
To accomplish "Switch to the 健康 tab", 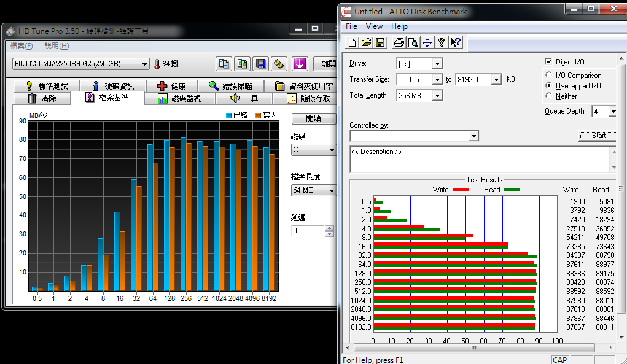I will pos(171,87).
